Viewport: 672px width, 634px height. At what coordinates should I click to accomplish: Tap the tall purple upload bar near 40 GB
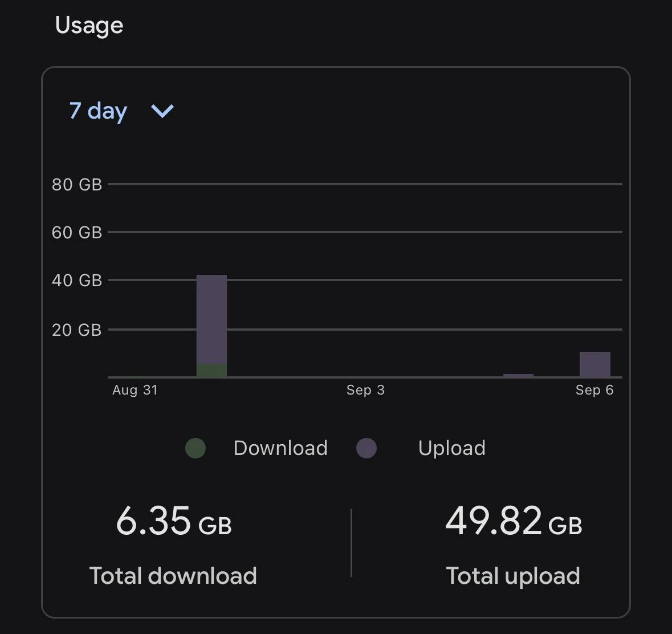point(211,319)
